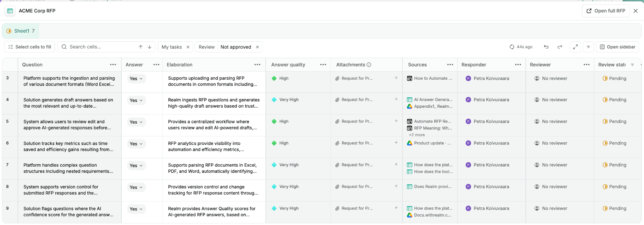Open the Yes answer dropdown in row 8
This screenshot has height=225, width=644.
(136, 187)
